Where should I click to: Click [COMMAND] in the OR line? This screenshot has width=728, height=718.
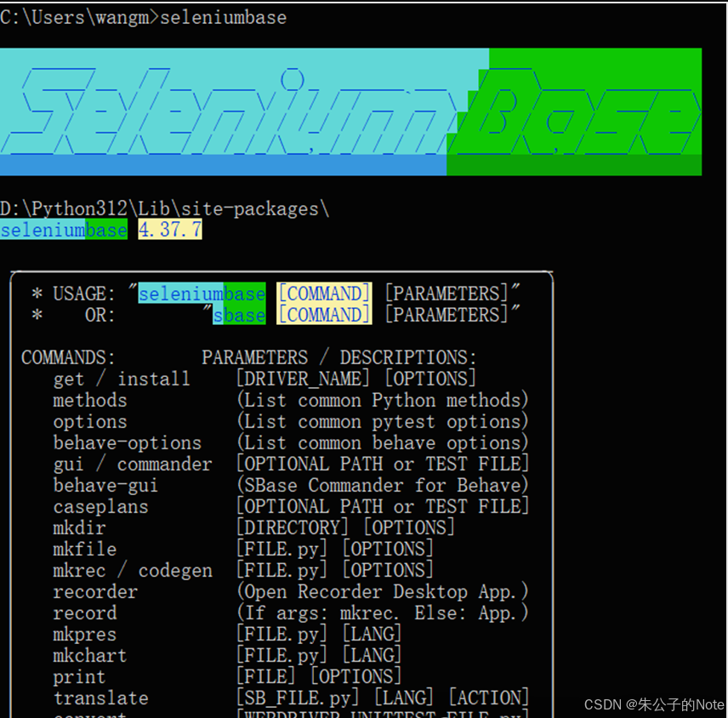324,316
